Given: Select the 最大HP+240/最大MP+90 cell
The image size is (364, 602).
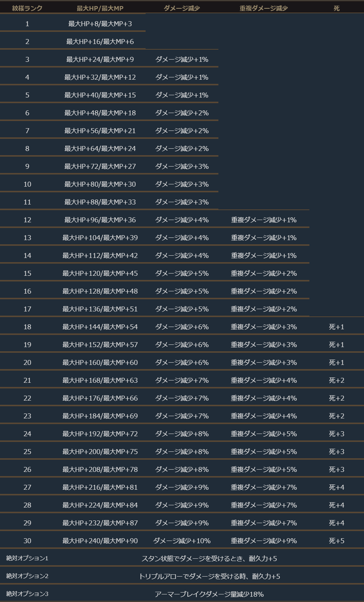Looking at the screenshot, I should [100, 541].
